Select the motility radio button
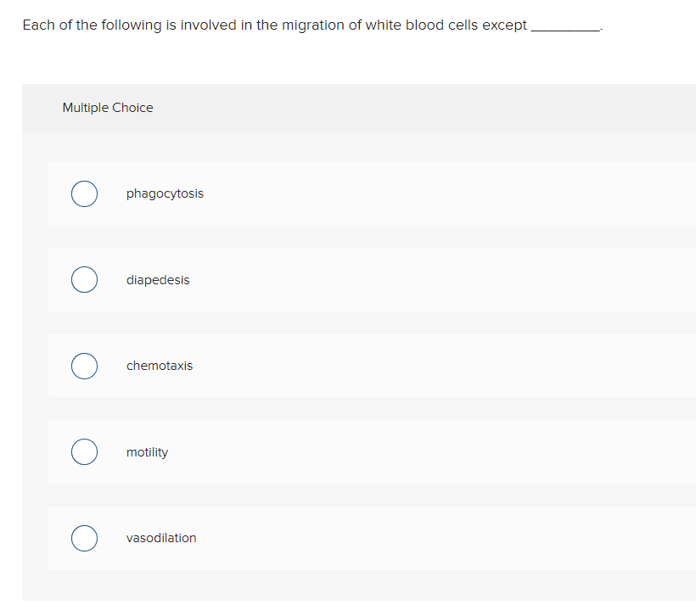Screen dimensions: 696x616 (84, 451)
